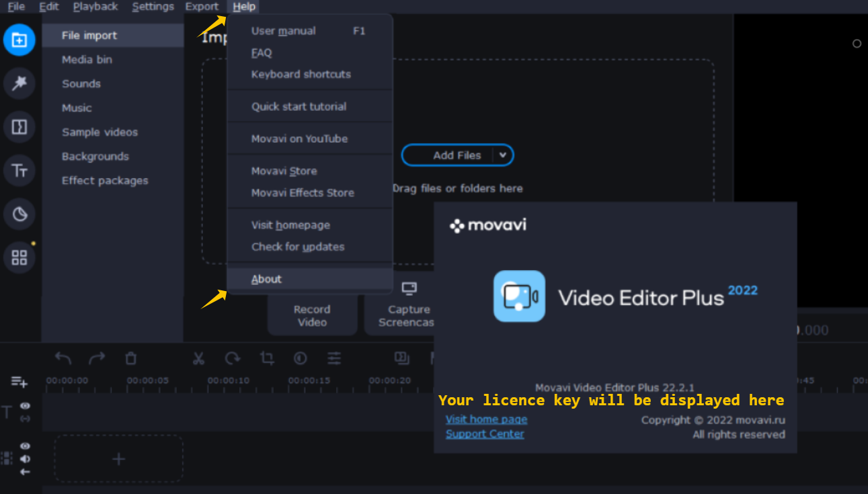Click timeline ruler at 00:00:05
The width and height of the screenshot is (868, 494).
(147, 380)
